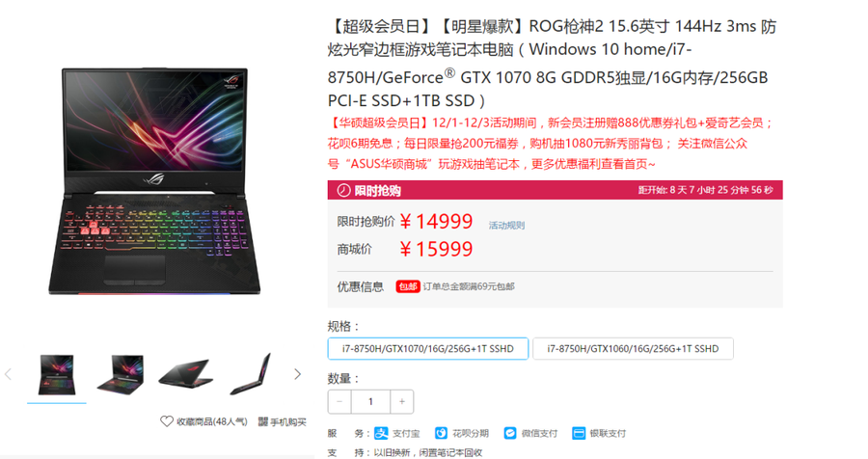Viewport: 868px width, 459px height.
Task: Open the mobile purchase QR icon
Action: coord(263,422)
